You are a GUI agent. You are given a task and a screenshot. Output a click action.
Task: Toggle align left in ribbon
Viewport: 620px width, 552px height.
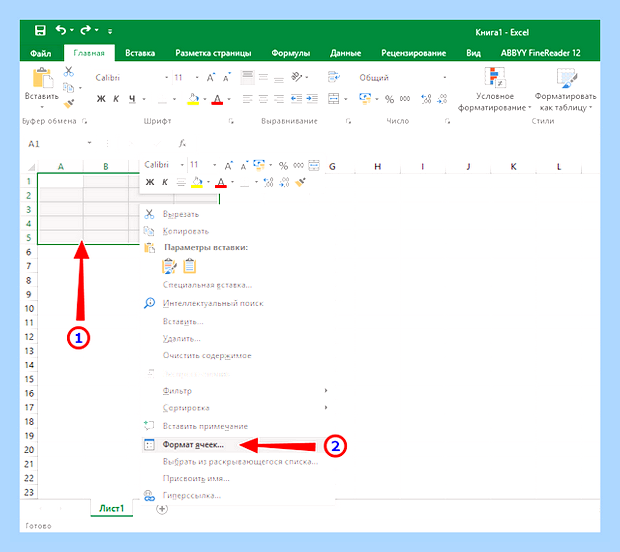(248, 98)
